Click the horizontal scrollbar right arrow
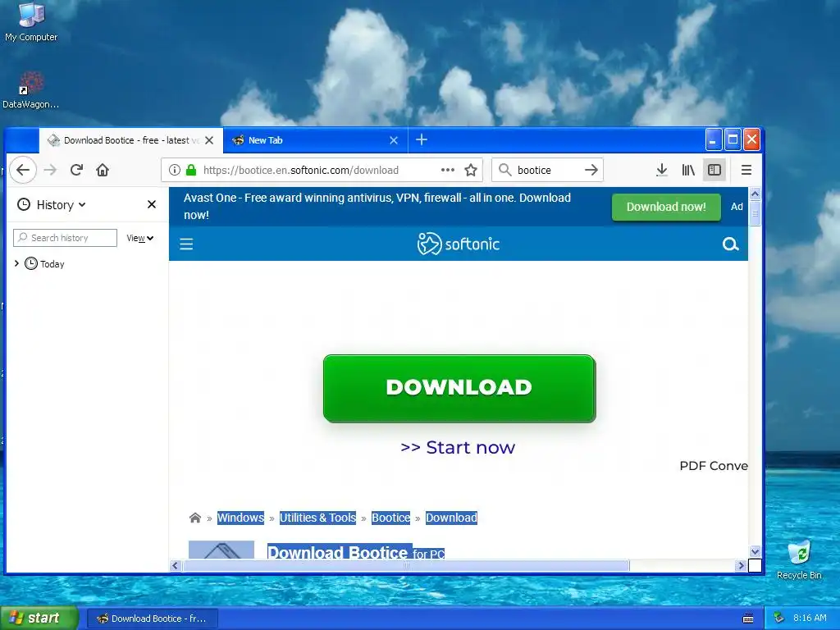The height and width of the screenshot is (630, 840). 741,566
